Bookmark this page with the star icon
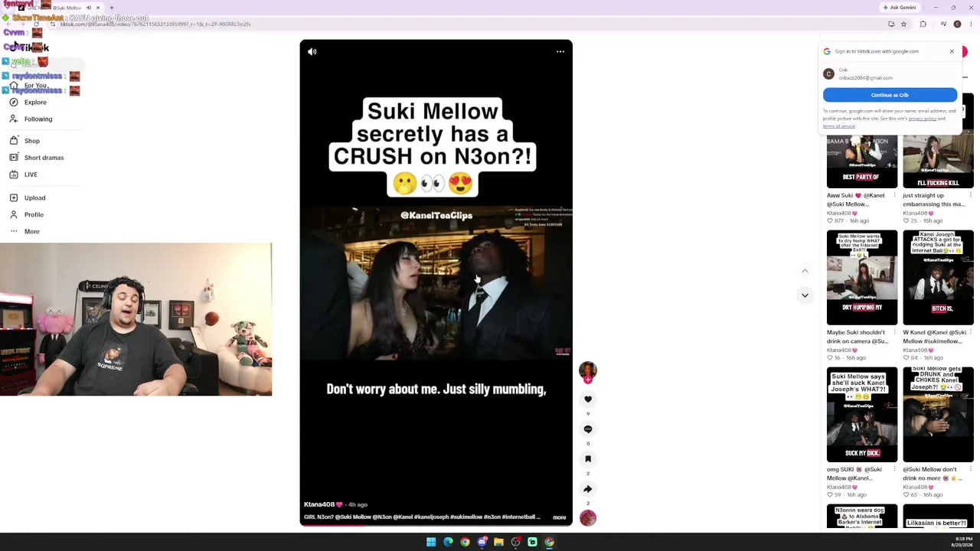980x551 pixels. pyautogui.click(x=903, y=24)
